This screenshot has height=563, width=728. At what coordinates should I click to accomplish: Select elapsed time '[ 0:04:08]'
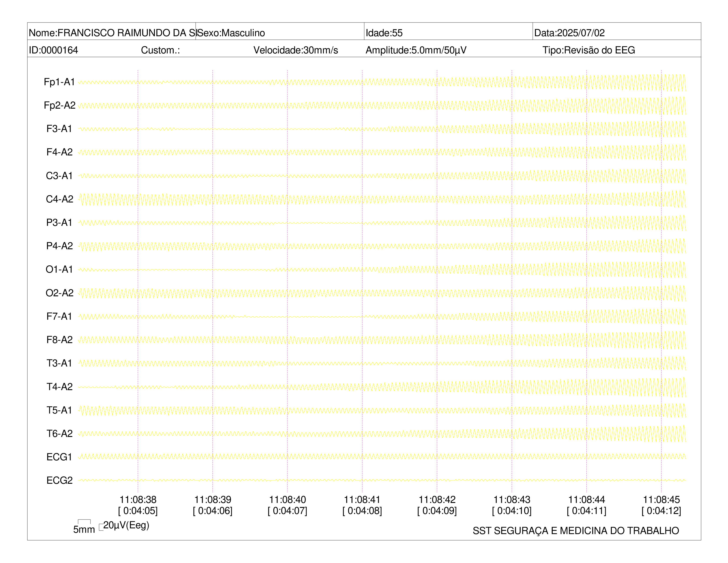tap(362, 511)
